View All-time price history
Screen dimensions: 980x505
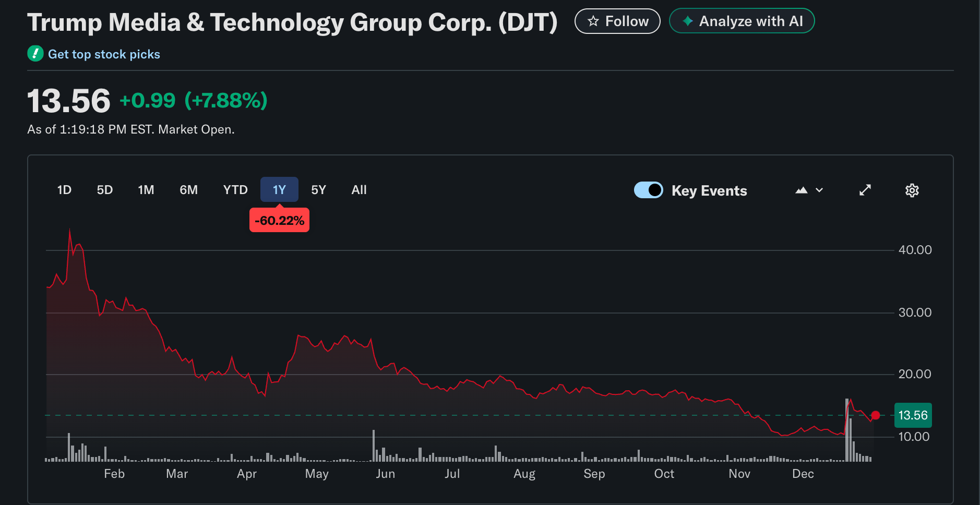click(359, 190)
